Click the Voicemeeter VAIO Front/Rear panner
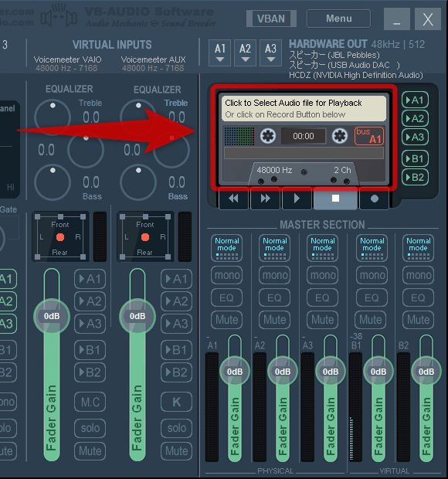Screen dimensions: 448x479 coord(60,236)
